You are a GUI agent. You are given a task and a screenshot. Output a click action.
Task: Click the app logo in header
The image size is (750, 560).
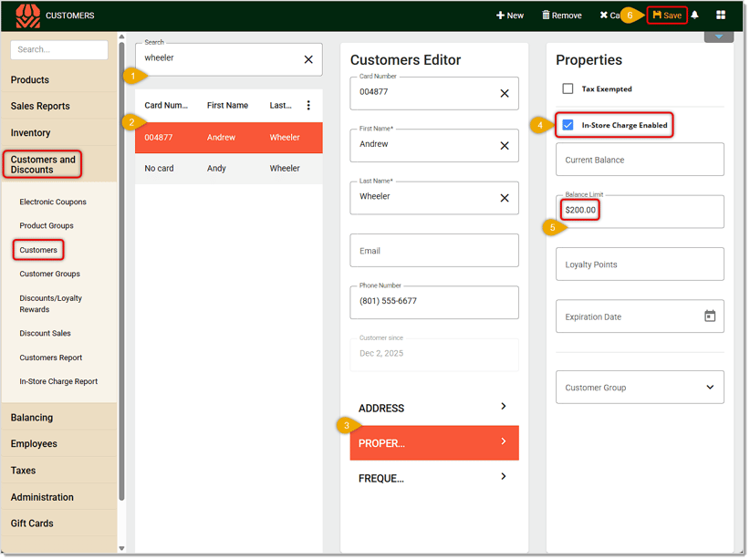(27, 16)
